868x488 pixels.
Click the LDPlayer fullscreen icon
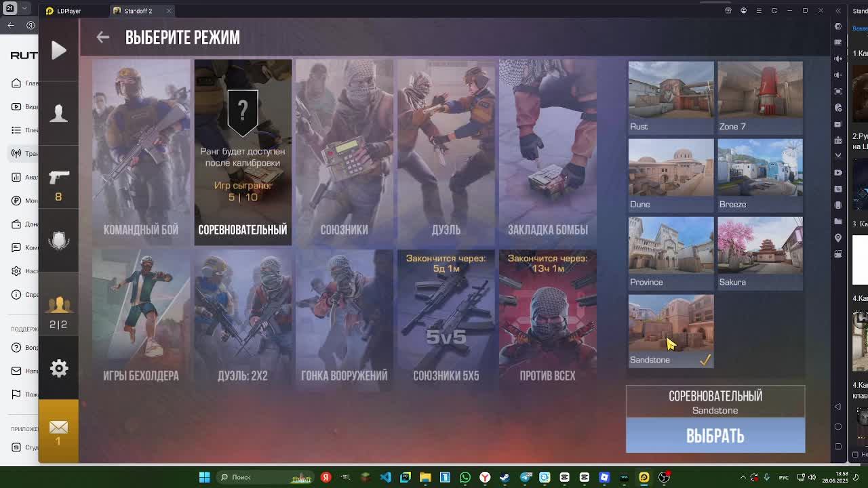(838, 91)
